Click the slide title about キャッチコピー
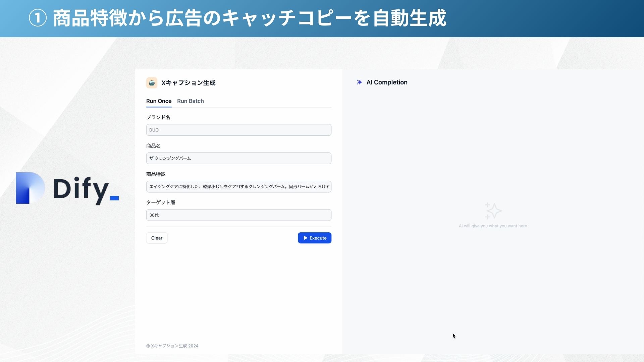Image resolution: width=644 pixels, height=362 pixels. click(x=250, y=18)
